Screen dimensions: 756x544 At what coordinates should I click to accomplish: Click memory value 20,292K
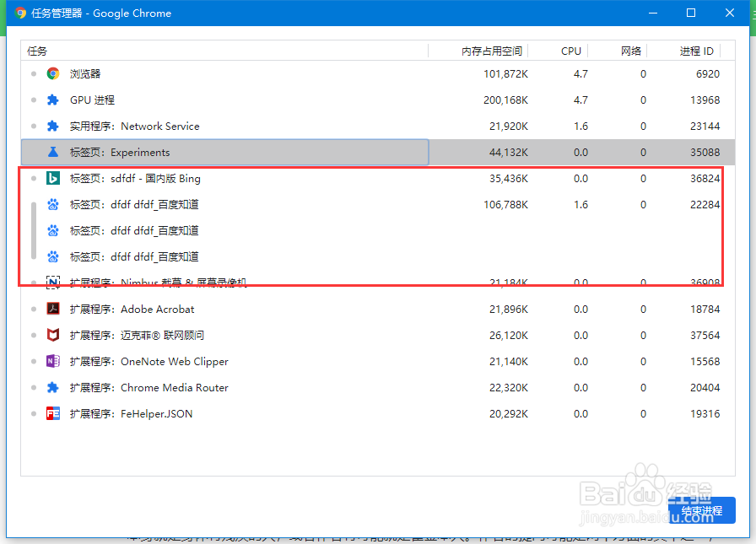click(509, 413)
